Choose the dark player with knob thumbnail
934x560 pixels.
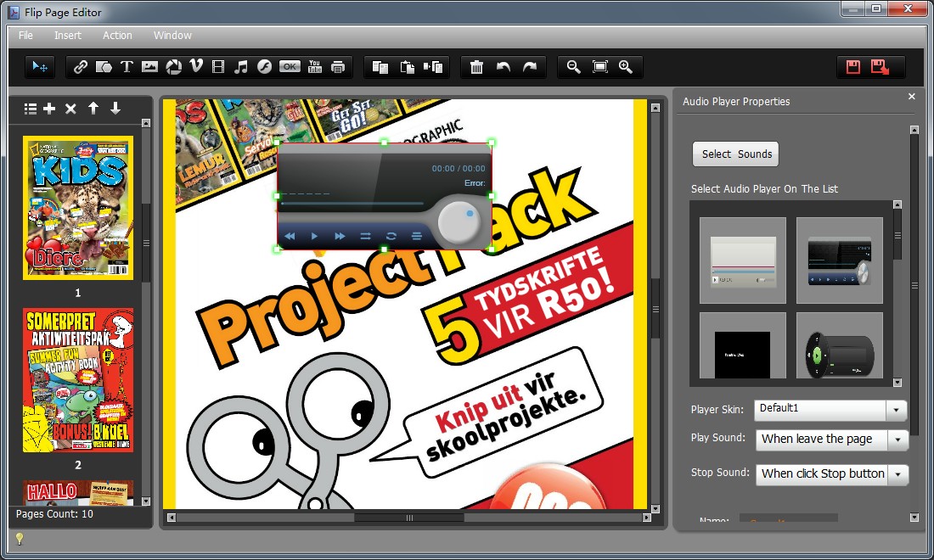pos(839,260)
